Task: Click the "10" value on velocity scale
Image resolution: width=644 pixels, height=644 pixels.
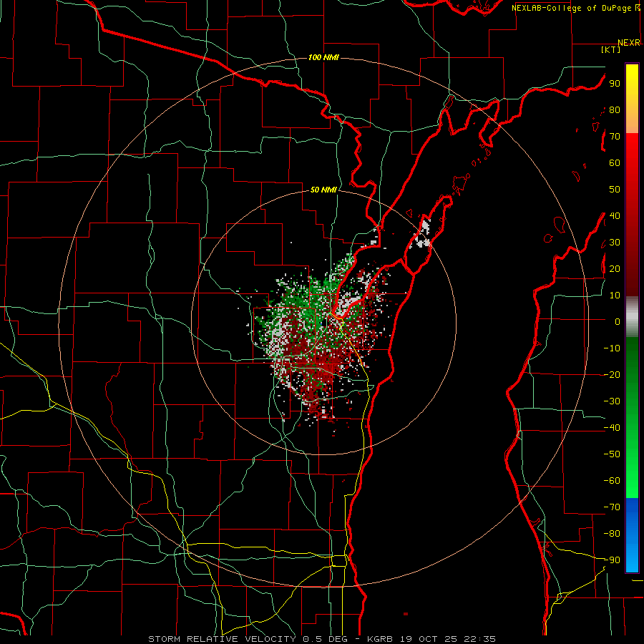Action: 615,296
